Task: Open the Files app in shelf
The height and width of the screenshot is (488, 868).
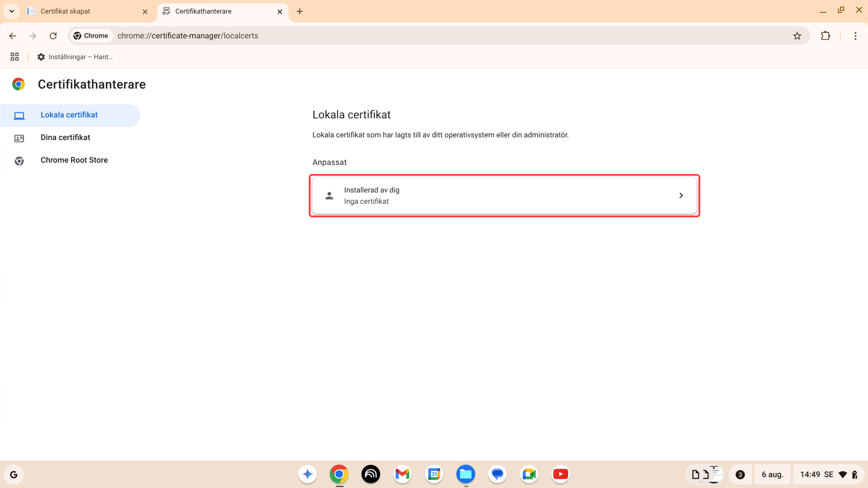Action: [465, 474]
